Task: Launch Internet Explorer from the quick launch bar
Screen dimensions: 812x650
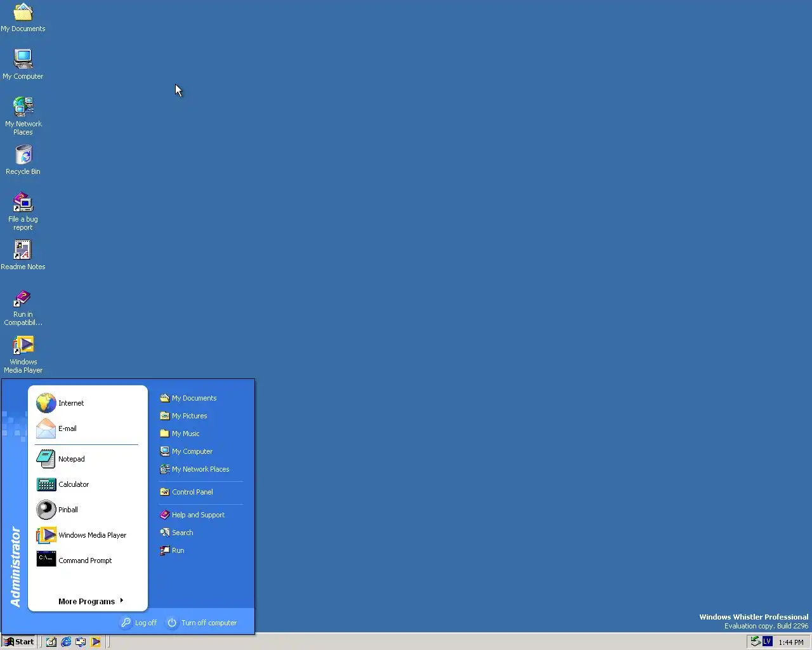Action: pyautogui.click(x=66, y=642)
